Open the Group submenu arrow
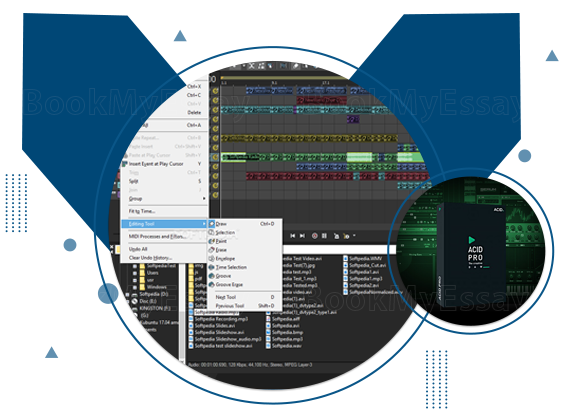This screenshot has height=420, width=570. point(204,199)
